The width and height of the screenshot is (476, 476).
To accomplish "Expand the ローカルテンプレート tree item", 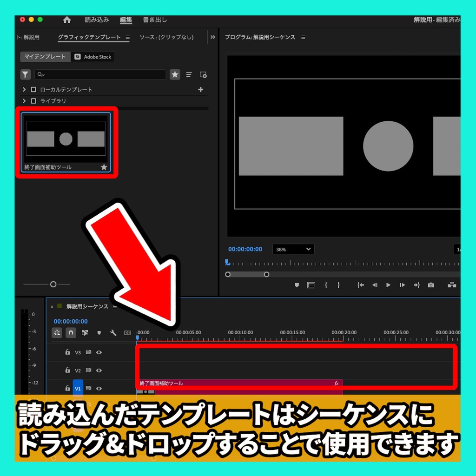I will (24, 89).
